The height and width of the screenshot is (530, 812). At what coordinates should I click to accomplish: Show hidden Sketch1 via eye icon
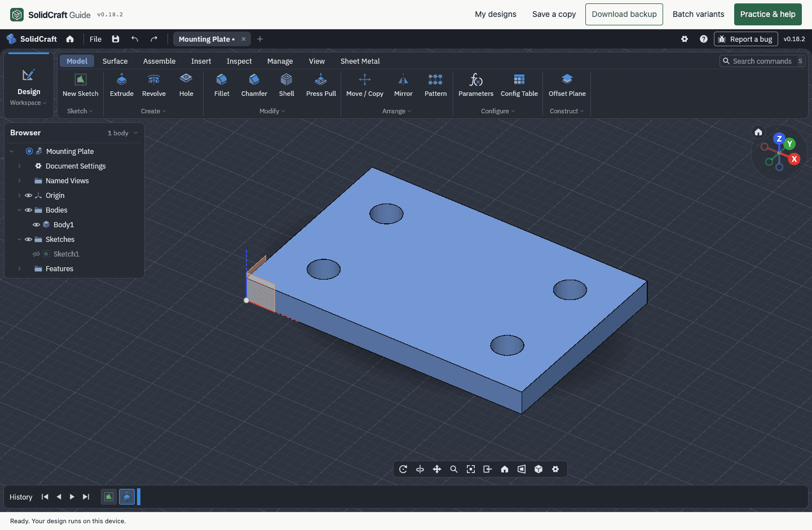[x=36, y=254]
